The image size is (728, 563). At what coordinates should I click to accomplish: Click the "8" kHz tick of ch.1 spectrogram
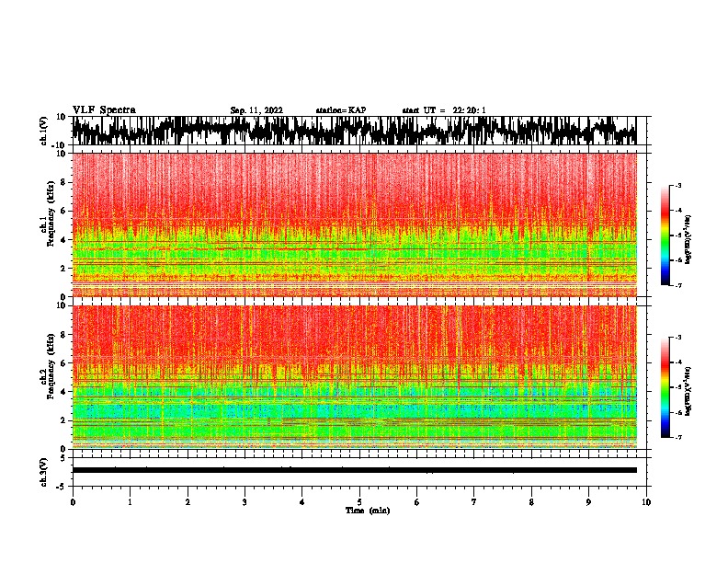(63, 182)
